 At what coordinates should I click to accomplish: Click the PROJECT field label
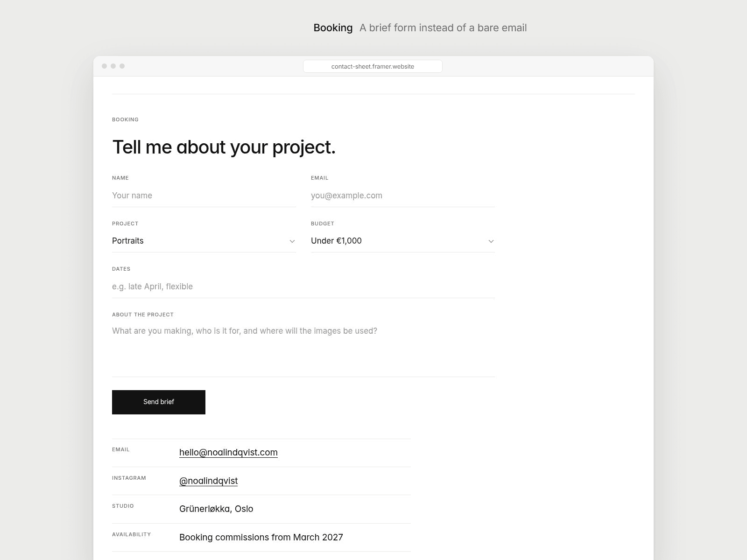coord(125,224)
